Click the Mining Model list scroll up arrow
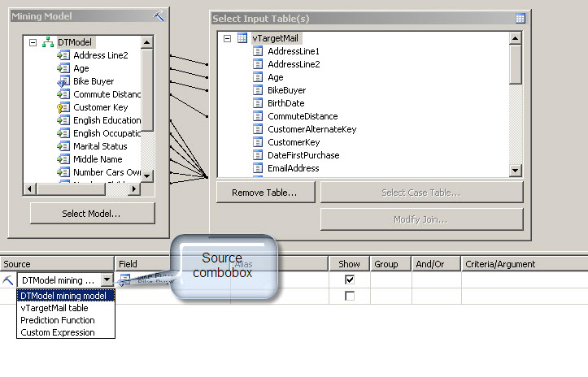Image resolution: width=588 pixels, height=377 pixels. point(147,42)
